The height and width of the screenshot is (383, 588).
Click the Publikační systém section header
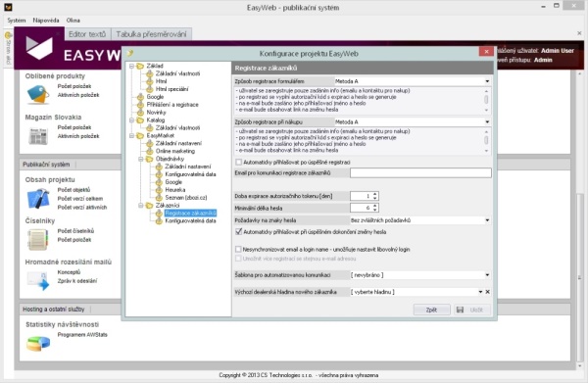pos(46,165)
